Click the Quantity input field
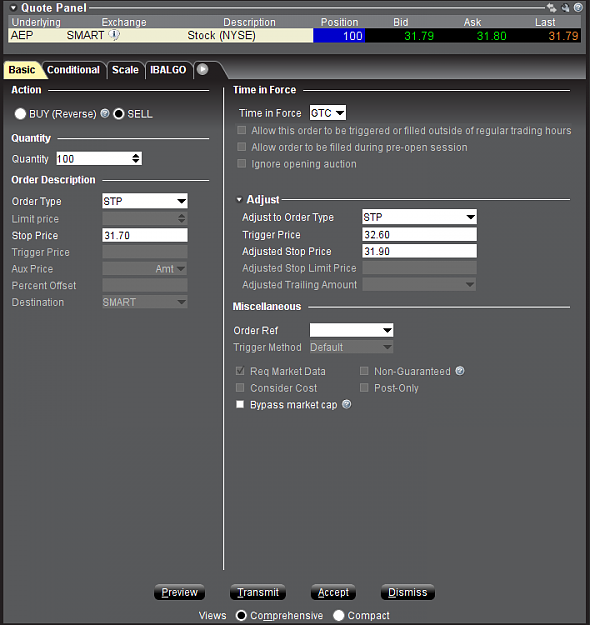Image resolution: width=590 pixels, height=625 pixels. [x=94, y=159]
